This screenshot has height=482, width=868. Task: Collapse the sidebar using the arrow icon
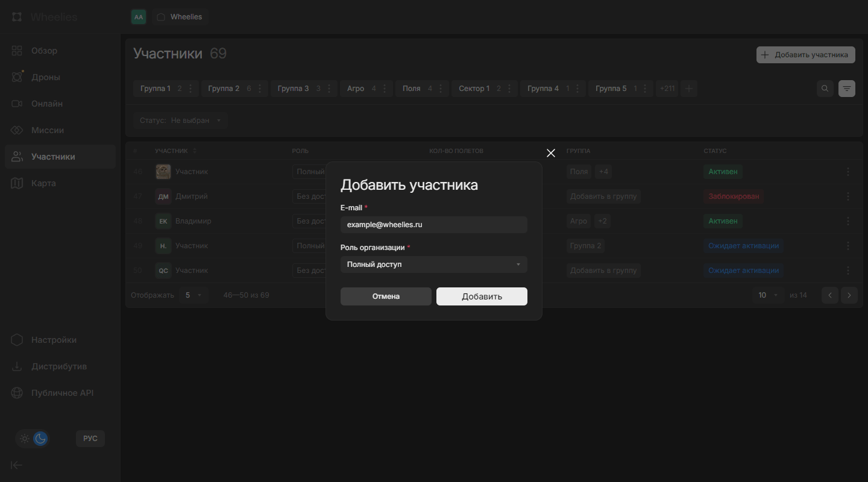click(x=17, y=465)
